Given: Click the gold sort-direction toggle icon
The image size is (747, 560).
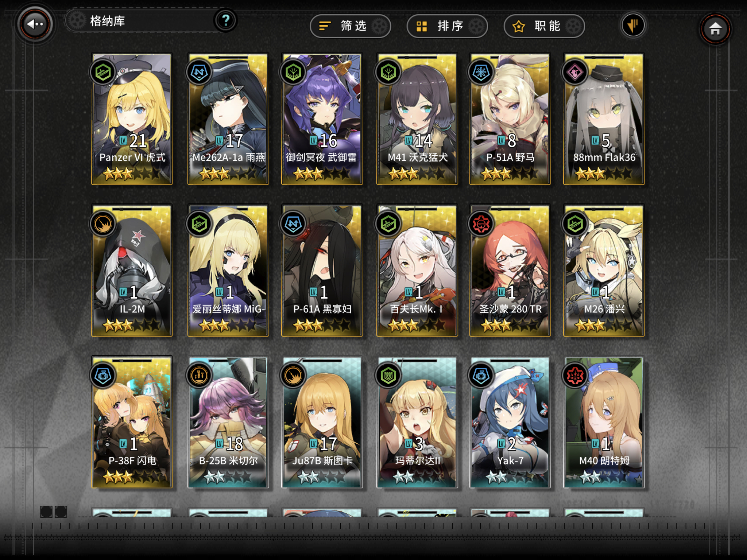Looking at the screenshot, I should coord(633,25).
